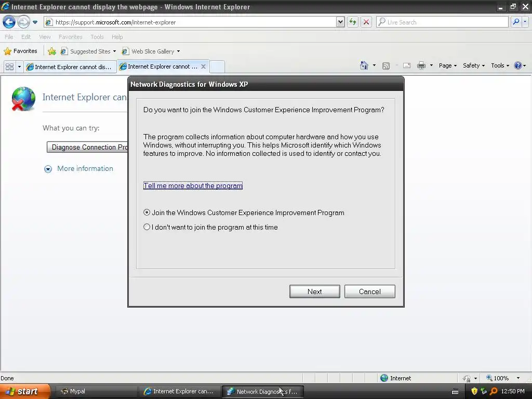Open the Edit menu
This screenshot has width=532, height=399.
click(x=26, y=37)
